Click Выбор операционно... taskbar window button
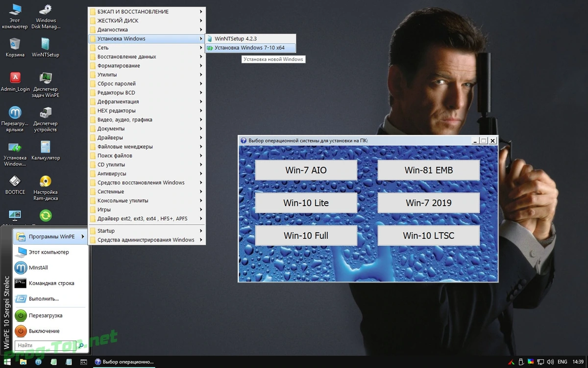The height and width of the screenshot is (368, 588). tap(124, 362)
